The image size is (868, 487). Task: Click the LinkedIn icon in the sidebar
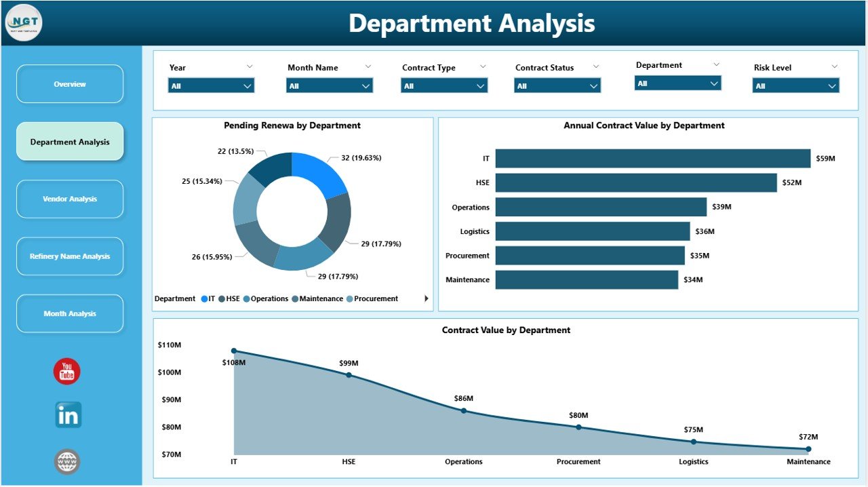tap(66, 415)
